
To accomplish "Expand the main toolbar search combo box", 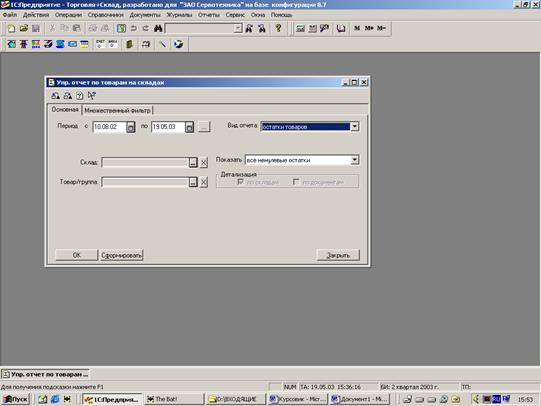I will (238, 28).
